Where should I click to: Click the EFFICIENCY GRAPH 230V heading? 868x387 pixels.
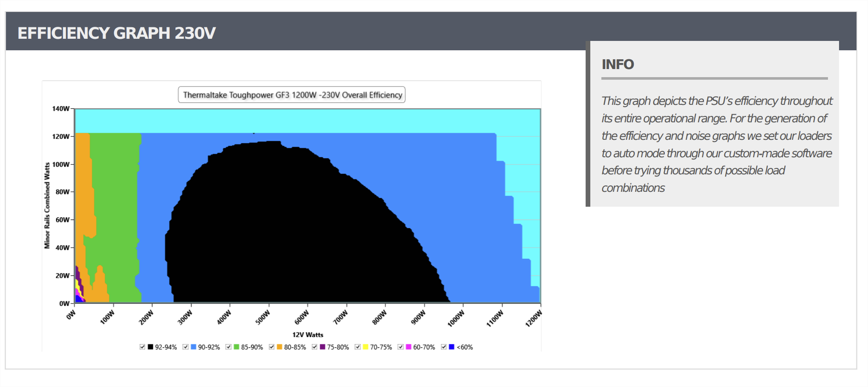click(x=117, y=33)
